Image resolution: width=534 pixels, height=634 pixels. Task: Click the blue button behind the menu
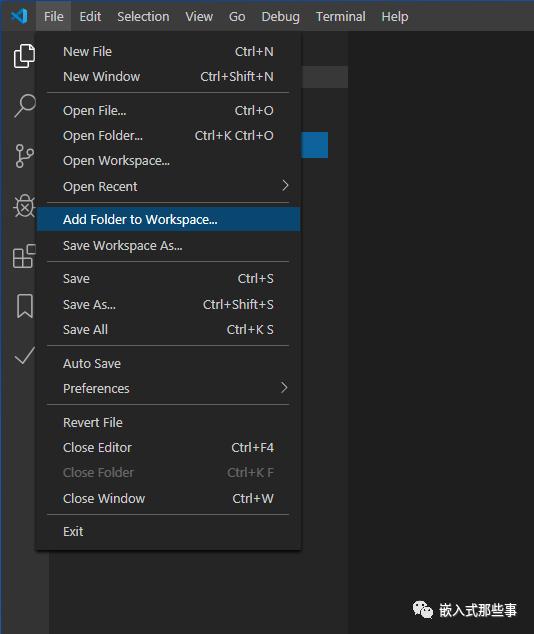[x=314, y=145]
